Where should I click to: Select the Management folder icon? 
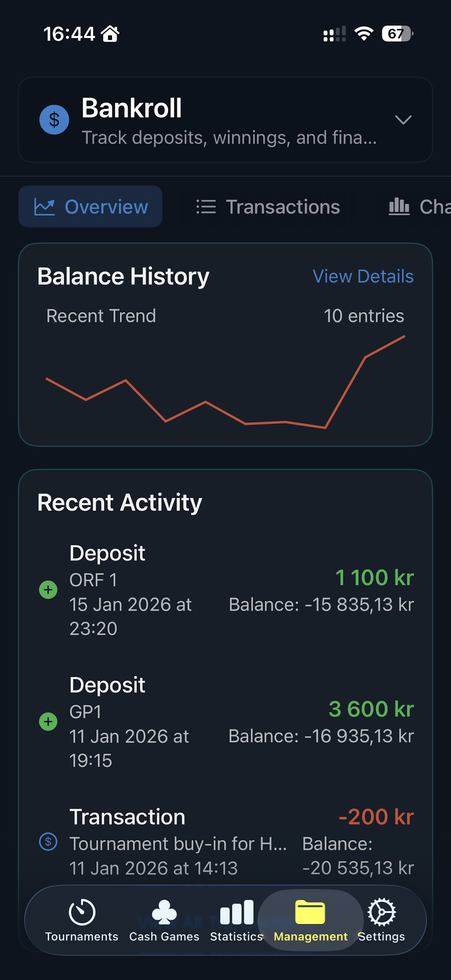[310, 912]
